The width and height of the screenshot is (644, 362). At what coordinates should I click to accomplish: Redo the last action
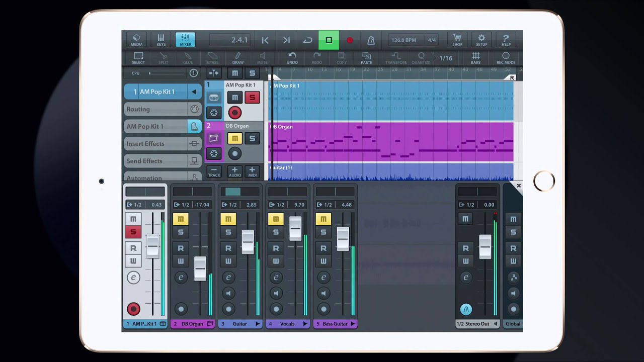317,58
